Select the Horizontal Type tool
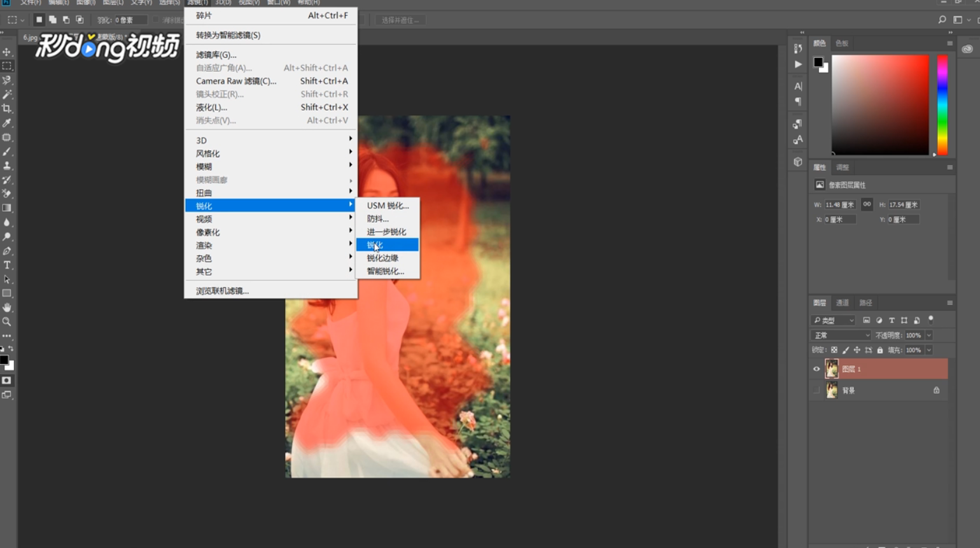 (7, 265)
